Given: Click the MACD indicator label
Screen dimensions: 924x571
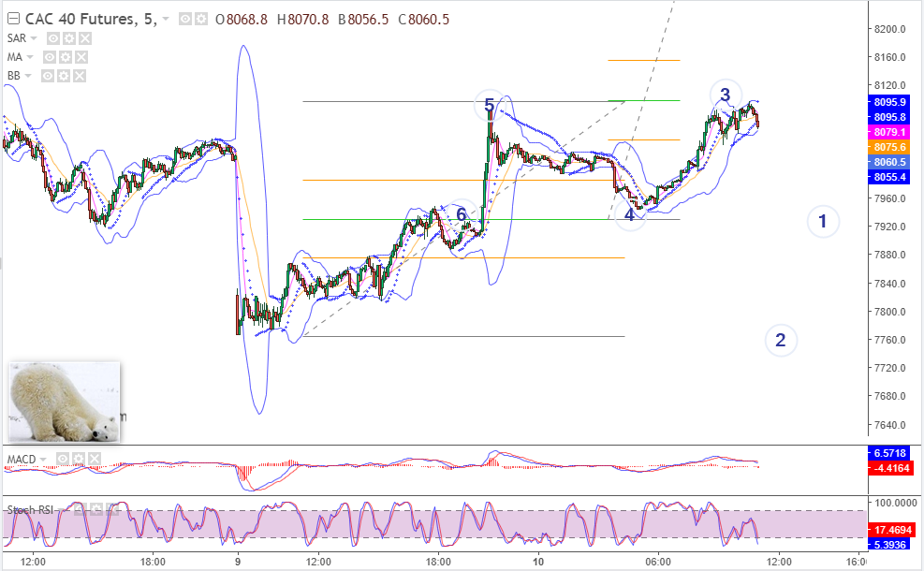Looking at the screenshot, I should [x=22, y=459].
